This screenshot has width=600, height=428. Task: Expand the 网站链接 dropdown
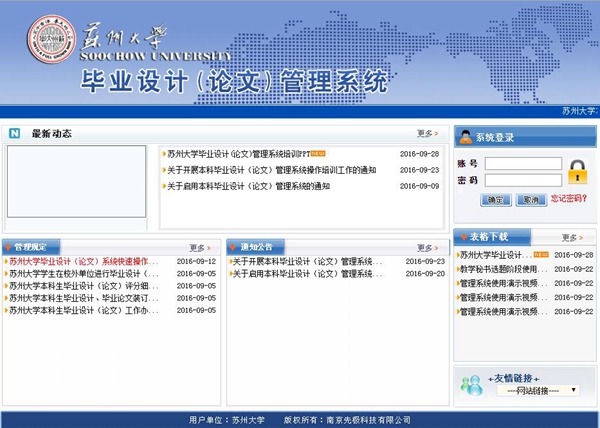(x=538, y=391)
